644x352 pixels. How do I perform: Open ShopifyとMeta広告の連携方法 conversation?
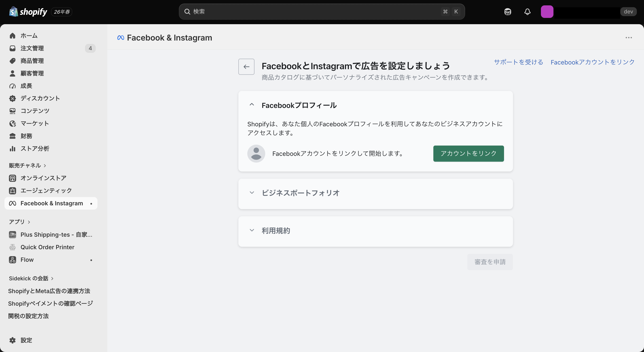pos(49,291)
